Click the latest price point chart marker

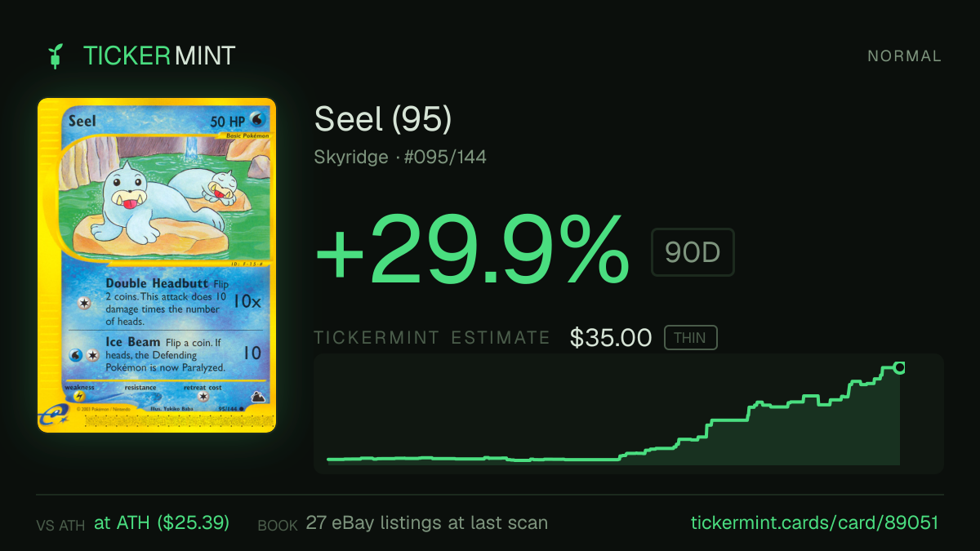pos(899,368)
